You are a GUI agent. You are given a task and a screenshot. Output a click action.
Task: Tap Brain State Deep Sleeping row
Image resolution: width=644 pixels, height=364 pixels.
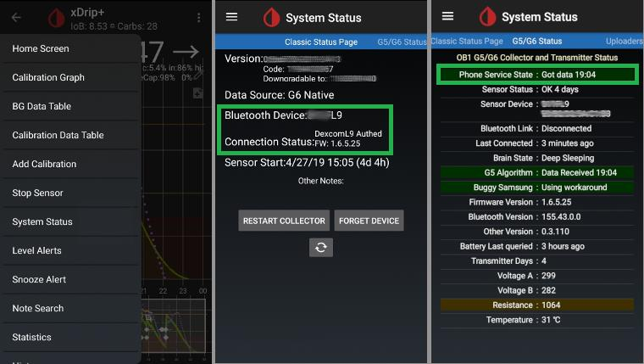(536, 158)
